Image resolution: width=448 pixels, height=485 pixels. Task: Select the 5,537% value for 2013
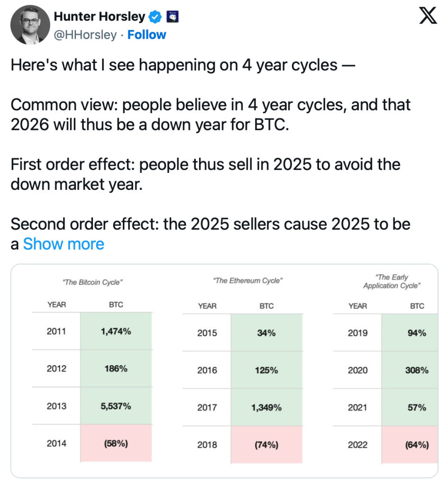[x=116, y=406]
